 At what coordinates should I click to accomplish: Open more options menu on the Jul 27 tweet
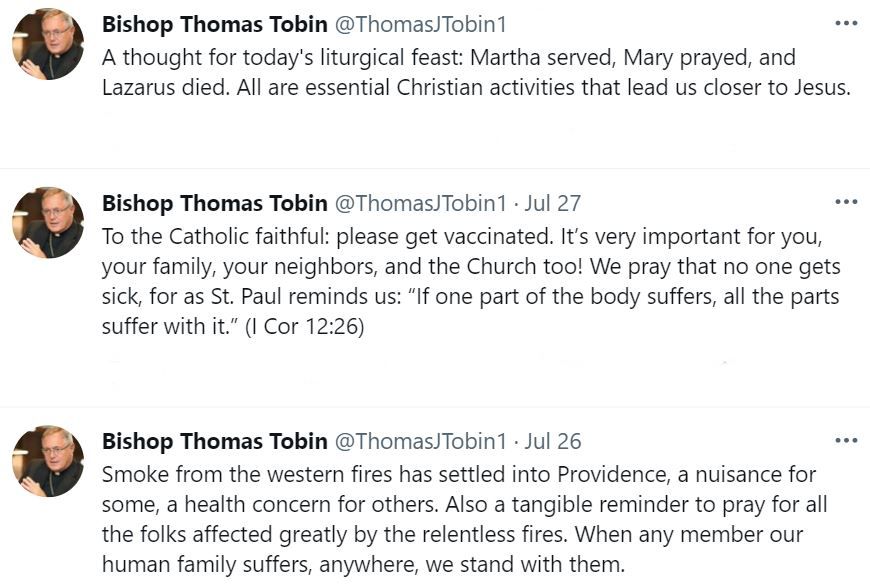click(x=846, y=202)
